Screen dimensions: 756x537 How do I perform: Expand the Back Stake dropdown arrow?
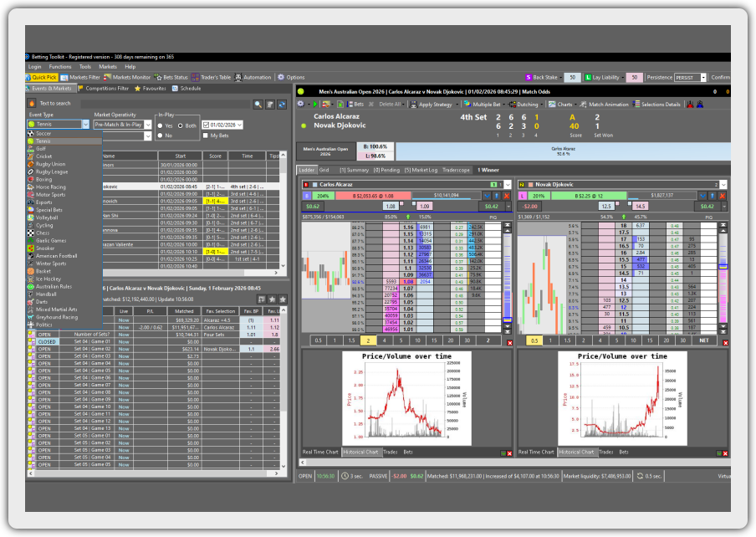(561, 77)
